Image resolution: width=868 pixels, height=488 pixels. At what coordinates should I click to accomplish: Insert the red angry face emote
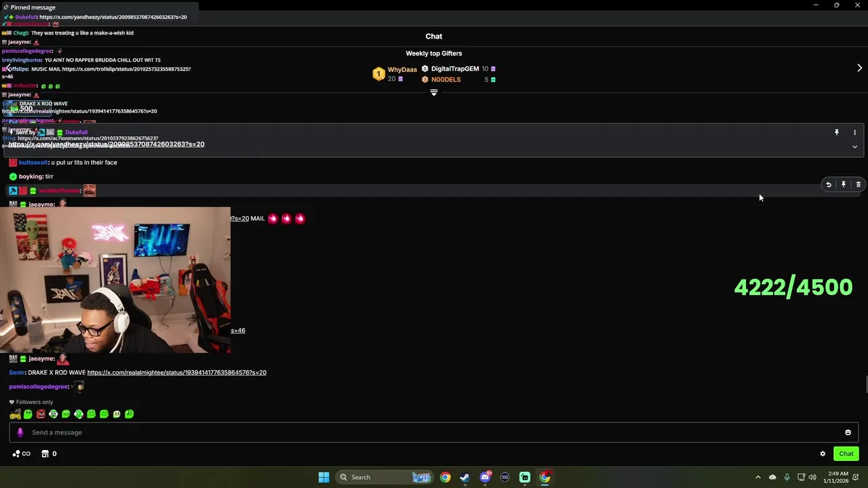[x=41, y=414]
